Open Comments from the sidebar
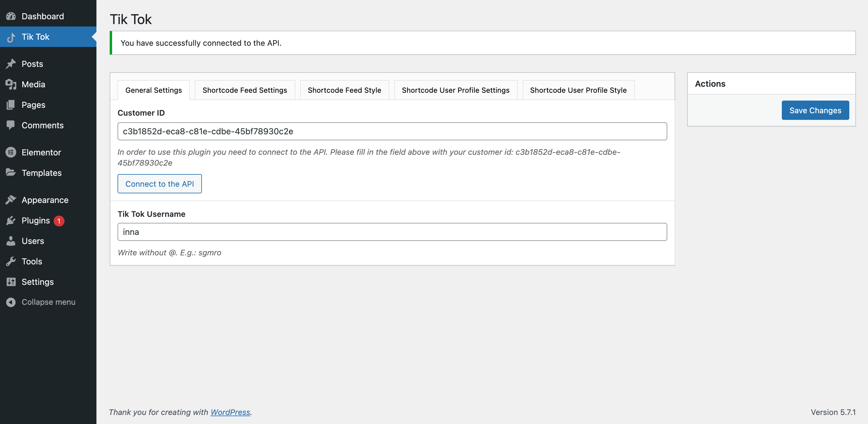Screen dimensions: 868x424 (48, 125)
